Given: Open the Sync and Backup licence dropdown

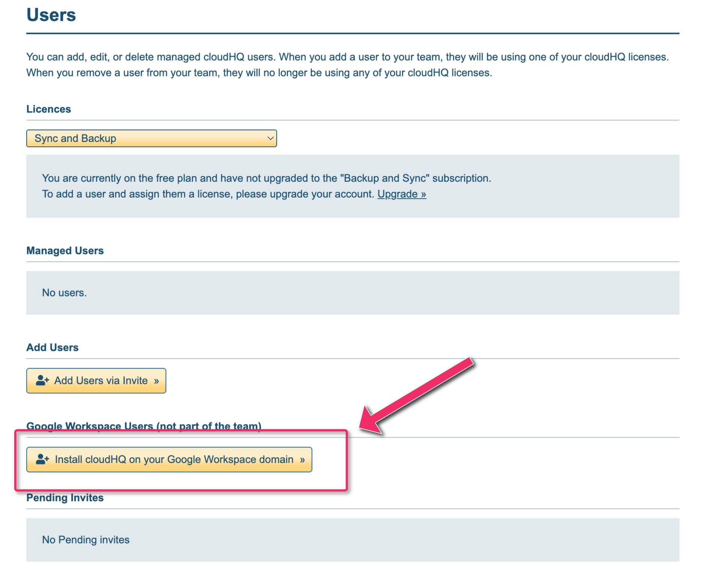Looking at the screenshot, I should point(151,138).
